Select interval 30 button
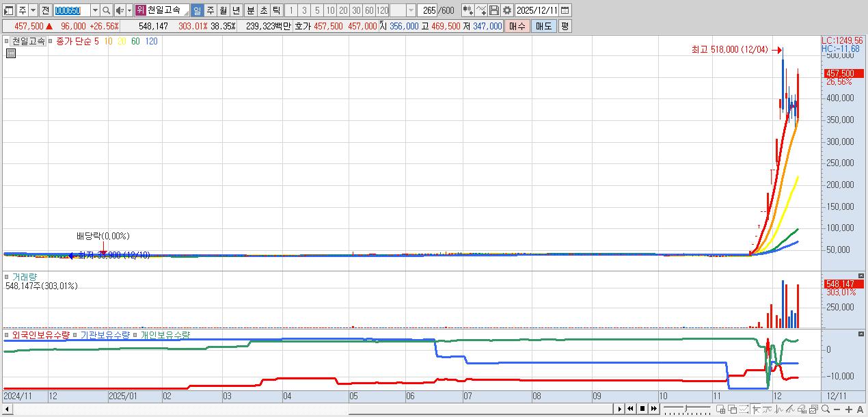868x417 pixels. pos(356,10)
